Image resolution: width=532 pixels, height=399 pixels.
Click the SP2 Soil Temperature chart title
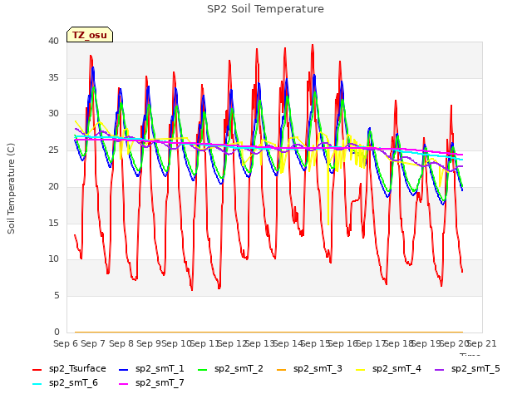point(265,9)
